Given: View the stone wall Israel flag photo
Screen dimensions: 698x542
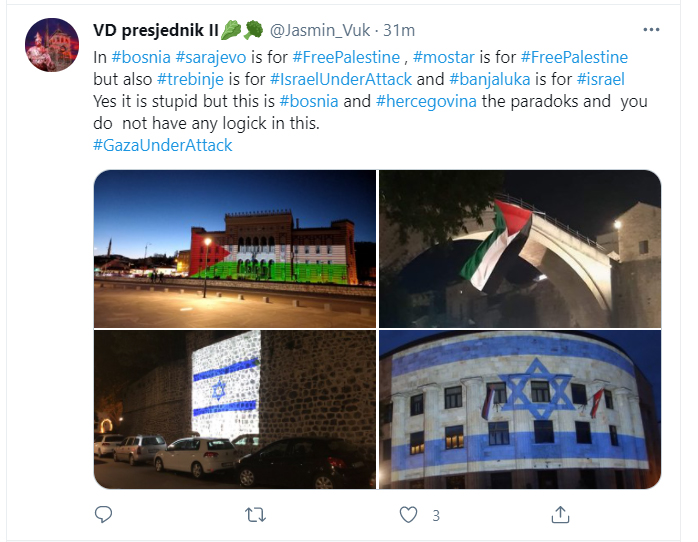Looking at the screenshot, I should pos(235,409).
